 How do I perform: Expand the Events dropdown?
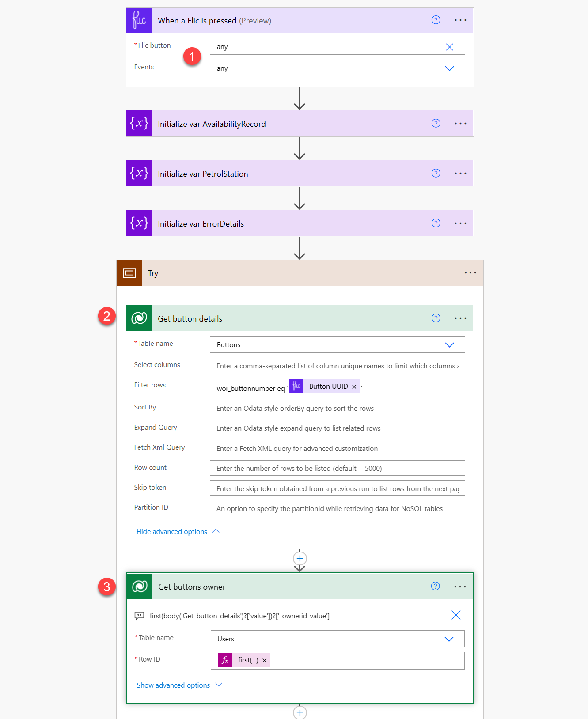tap(449, 68)
